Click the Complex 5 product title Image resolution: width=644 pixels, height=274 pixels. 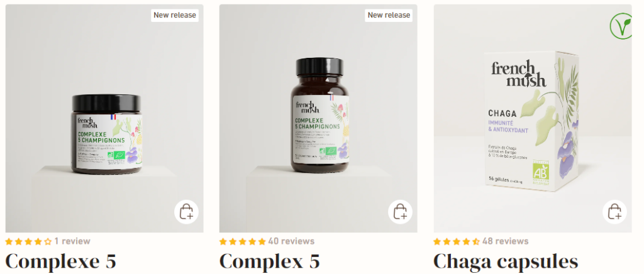pyautogui.click(x=269, y=261)
